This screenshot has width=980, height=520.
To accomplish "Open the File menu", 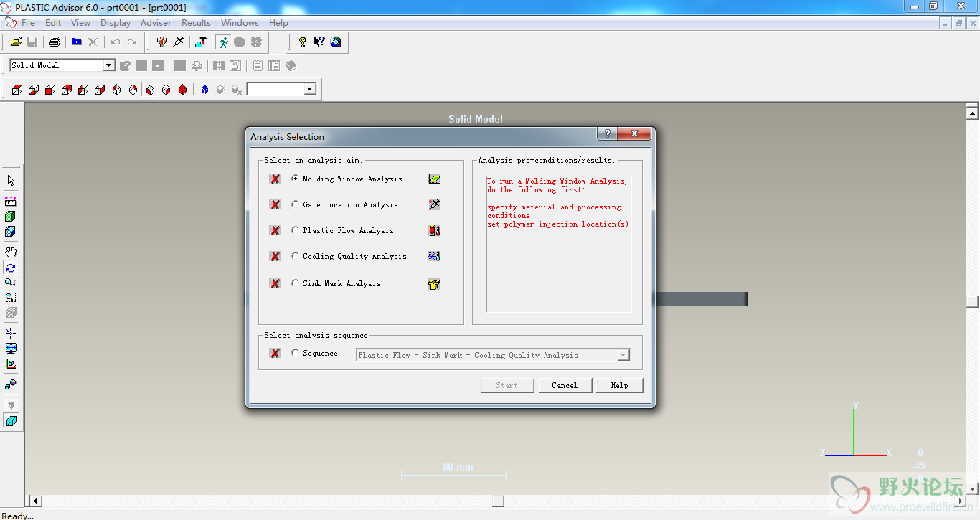I will [x=28, y=22].
